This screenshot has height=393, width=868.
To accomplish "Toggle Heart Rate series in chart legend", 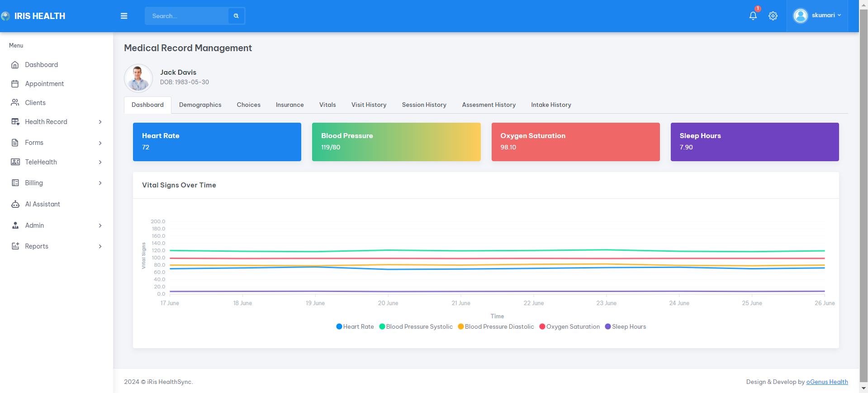I will click(x=355, y=326).
